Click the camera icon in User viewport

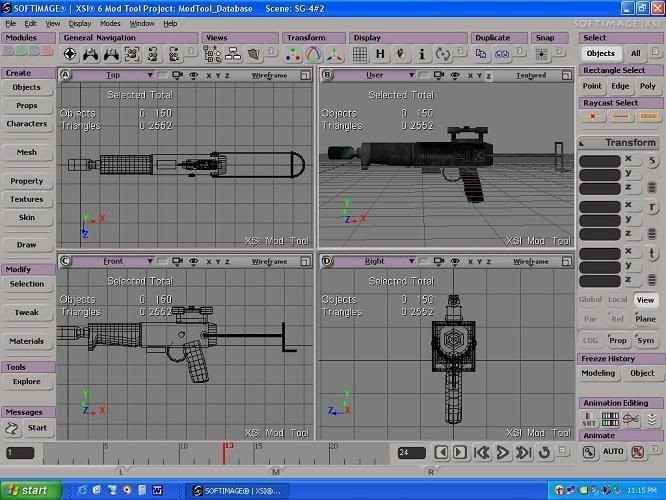[x=439, y=75]
